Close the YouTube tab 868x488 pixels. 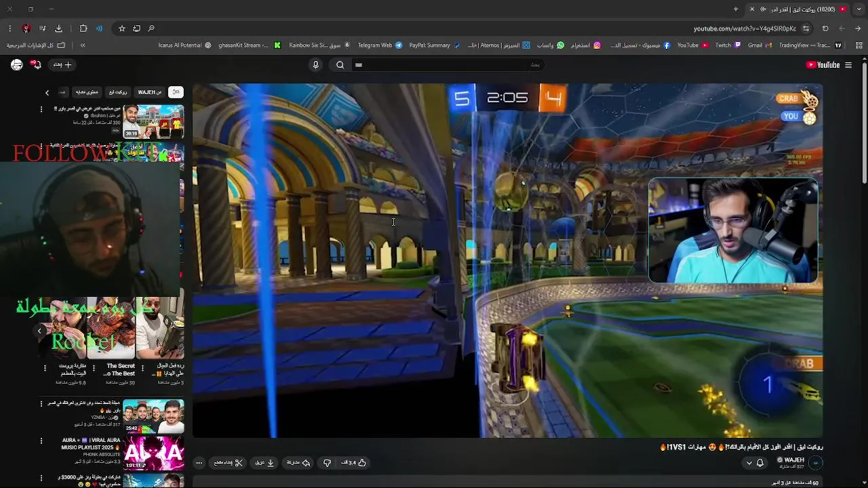pyautogui.click(x=751, y=9)
